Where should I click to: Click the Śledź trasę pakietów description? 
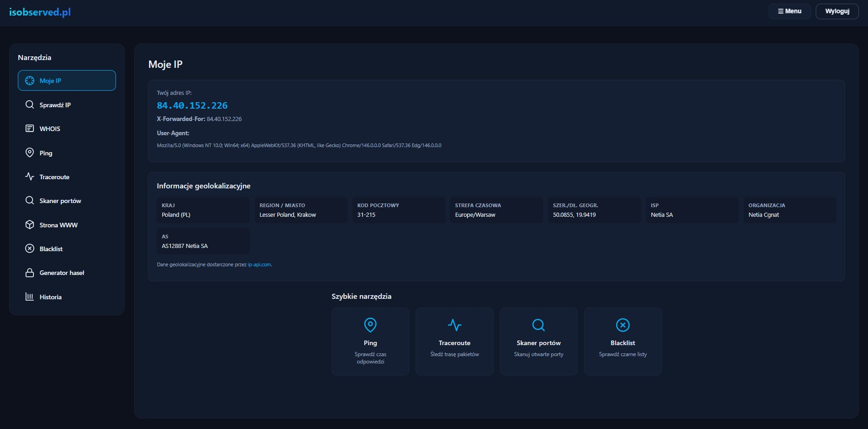point(455,354)
